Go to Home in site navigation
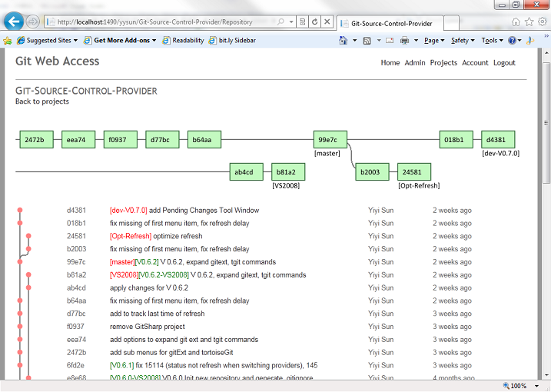This screenshot has width=551, height=392. [x=390, y=62]
